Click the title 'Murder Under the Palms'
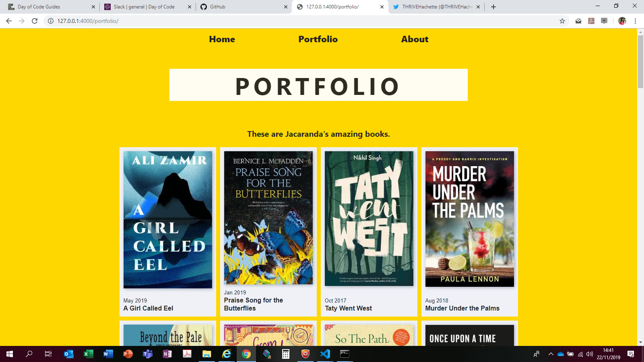Image resolution: width=644 pixels, height=362 pixels. tap(462, 308)
